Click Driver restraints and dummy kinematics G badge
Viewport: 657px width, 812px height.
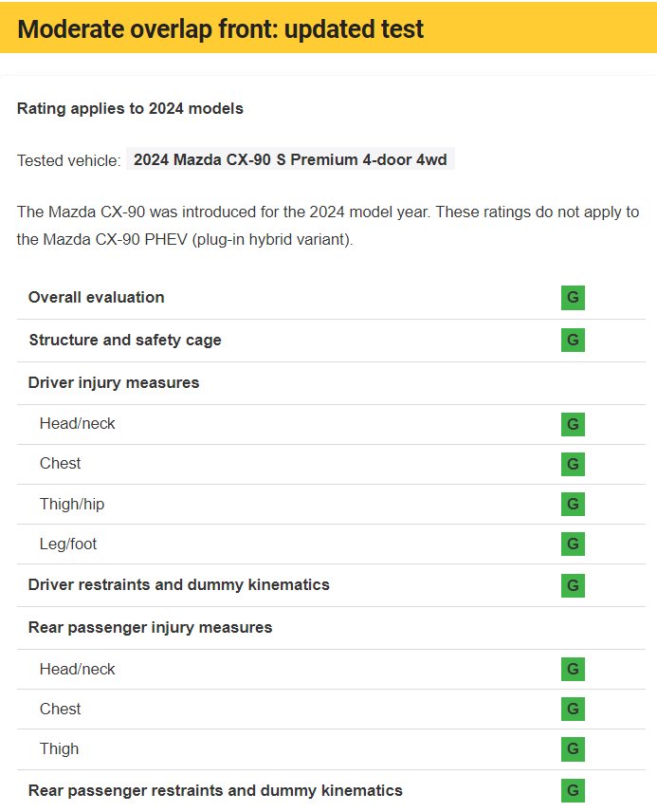[x=573, y=585]
